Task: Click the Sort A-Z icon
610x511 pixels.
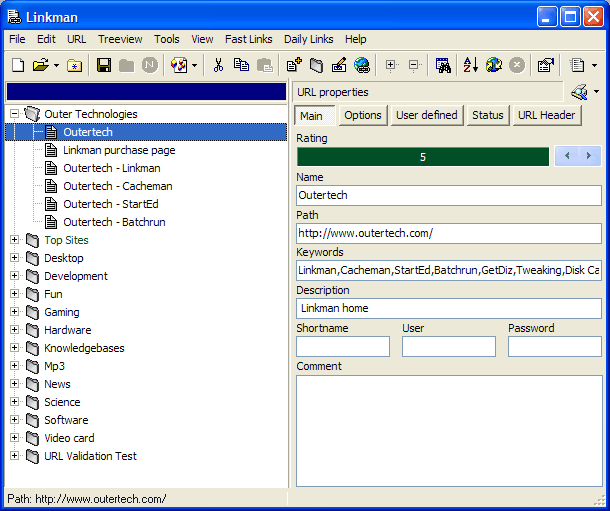Action: (470, 65)
